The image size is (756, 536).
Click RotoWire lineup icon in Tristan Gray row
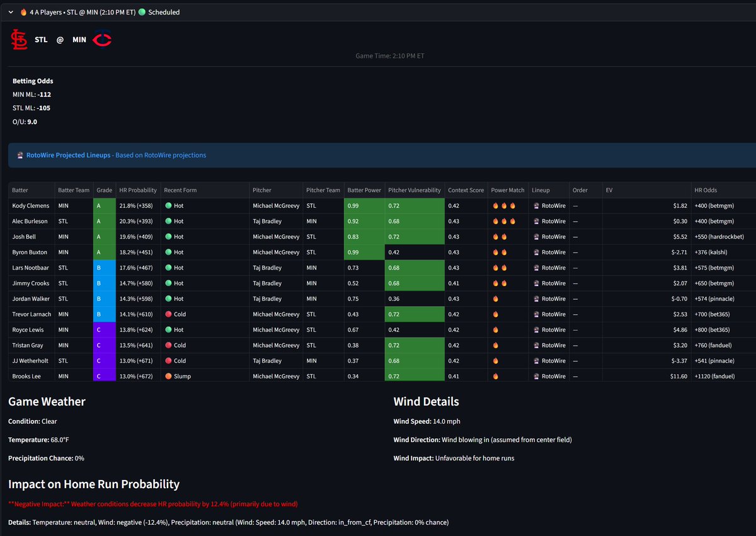click(x=537, y=345)
